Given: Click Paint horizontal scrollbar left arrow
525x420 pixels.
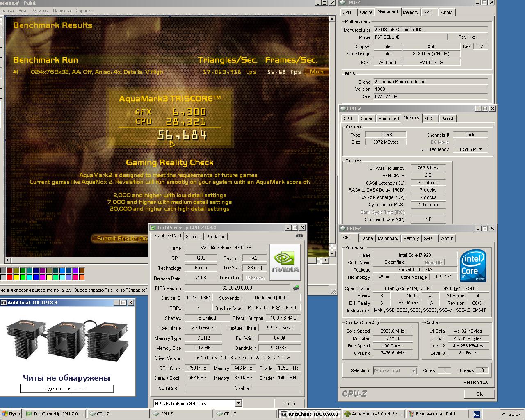Looking at the screenshot, I should (x=7, y=260).
